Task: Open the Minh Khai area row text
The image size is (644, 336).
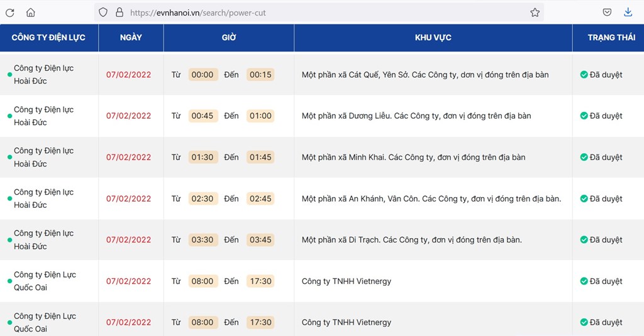Action: (414, 158)
